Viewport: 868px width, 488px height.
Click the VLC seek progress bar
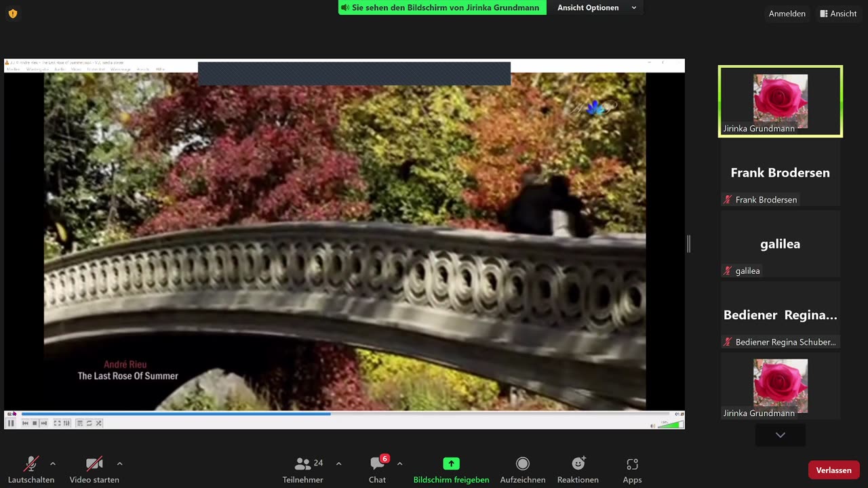click(346, 413)
